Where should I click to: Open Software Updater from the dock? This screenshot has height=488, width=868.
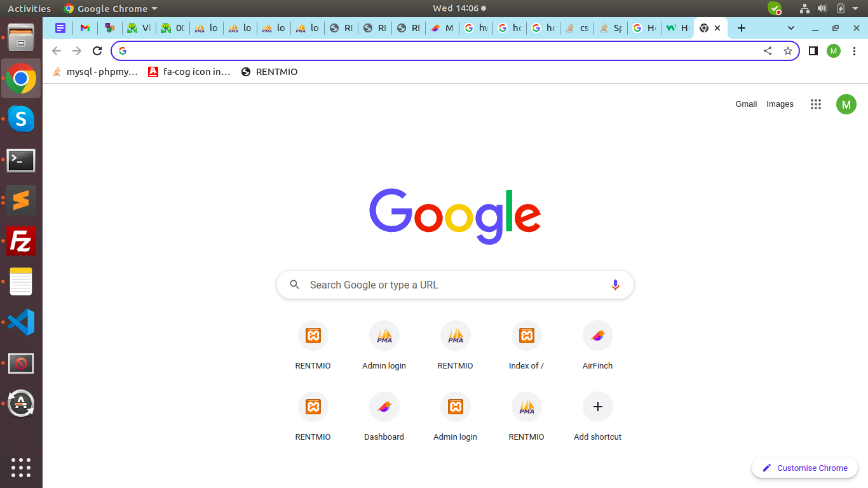21,403
